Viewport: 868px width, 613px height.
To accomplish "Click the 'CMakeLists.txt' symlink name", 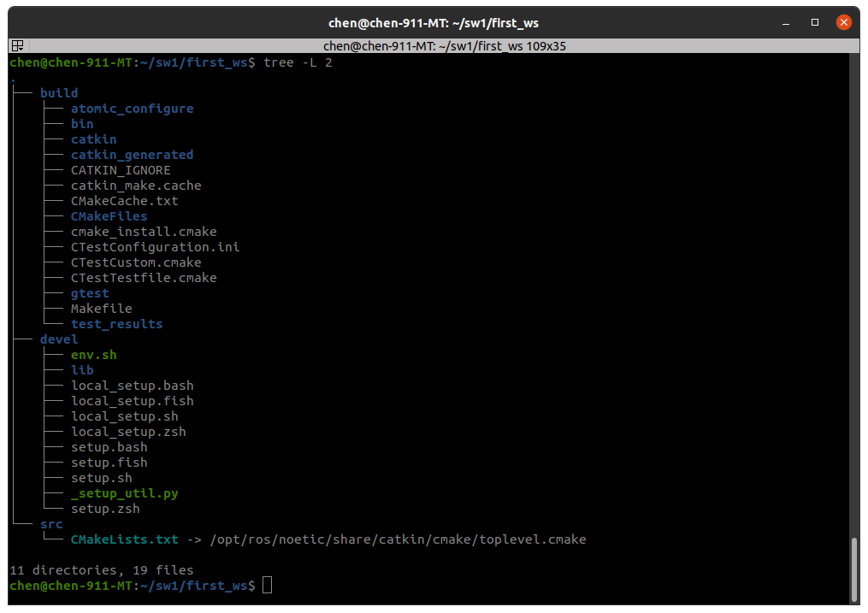I will click(x=125, y=539).
